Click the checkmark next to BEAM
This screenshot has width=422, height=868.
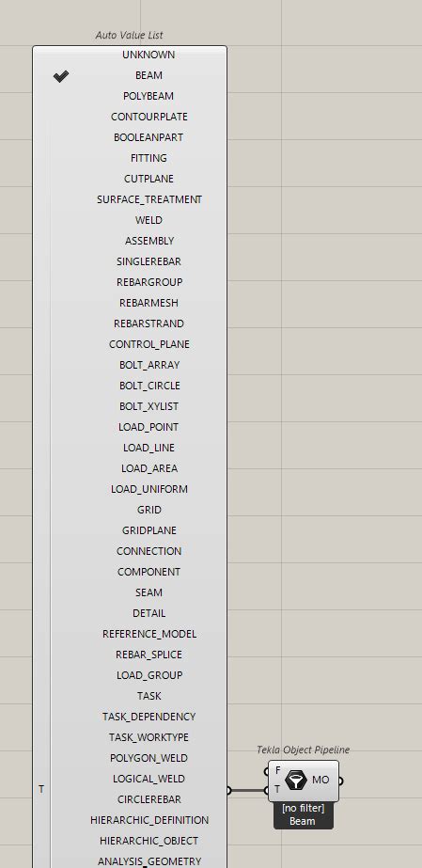(x=61, y=76)
